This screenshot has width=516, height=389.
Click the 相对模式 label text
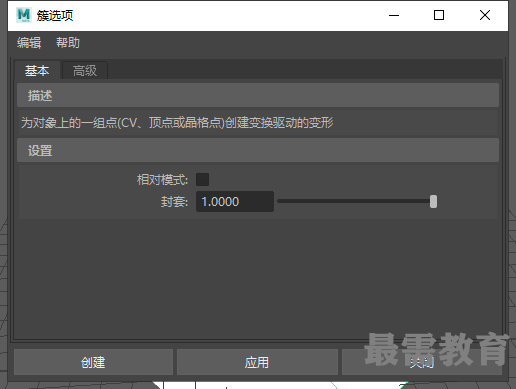pyautogui.click(x=162, y=180)
